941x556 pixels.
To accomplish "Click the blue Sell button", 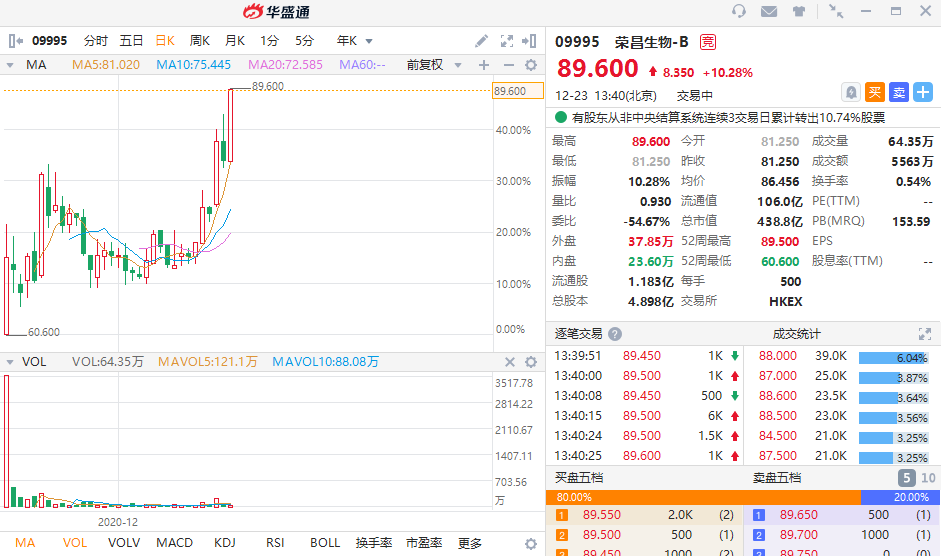I will point(899,92).
